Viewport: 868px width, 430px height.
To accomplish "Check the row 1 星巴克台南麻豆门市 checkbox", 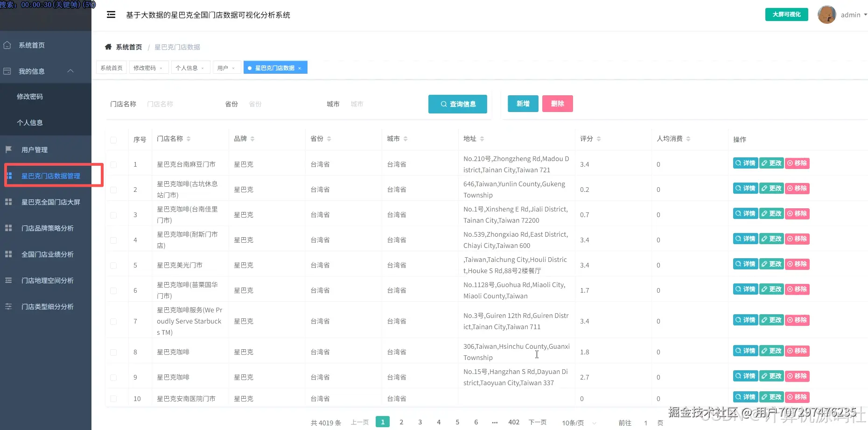I will [x=113, y=164].
